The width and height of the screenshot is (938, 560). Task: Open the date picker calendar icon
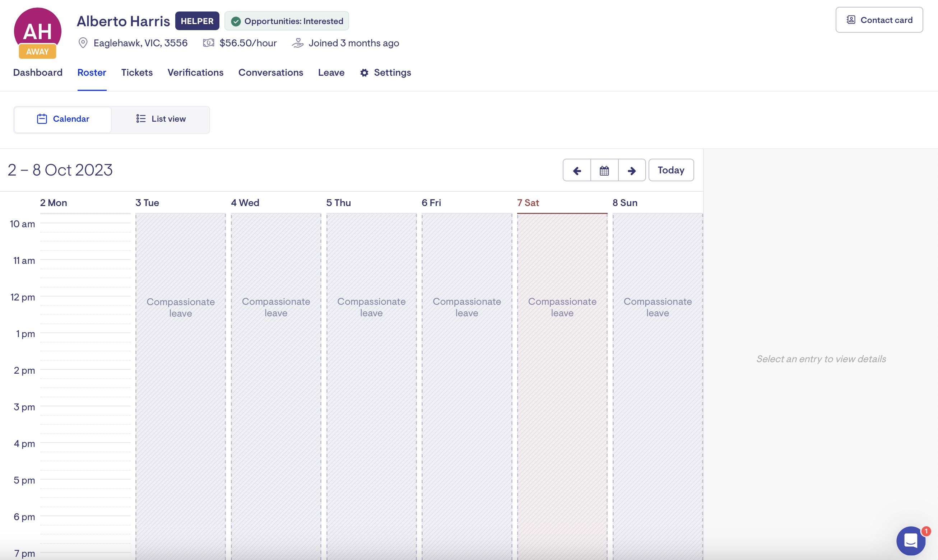(x=604, y=171)
